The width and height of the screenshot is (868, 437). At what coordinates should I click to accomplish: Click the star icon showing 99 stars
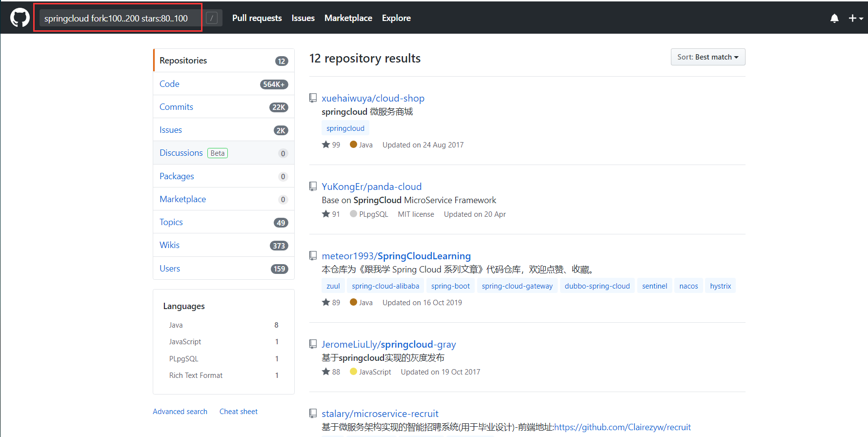[x=326, y=145]
